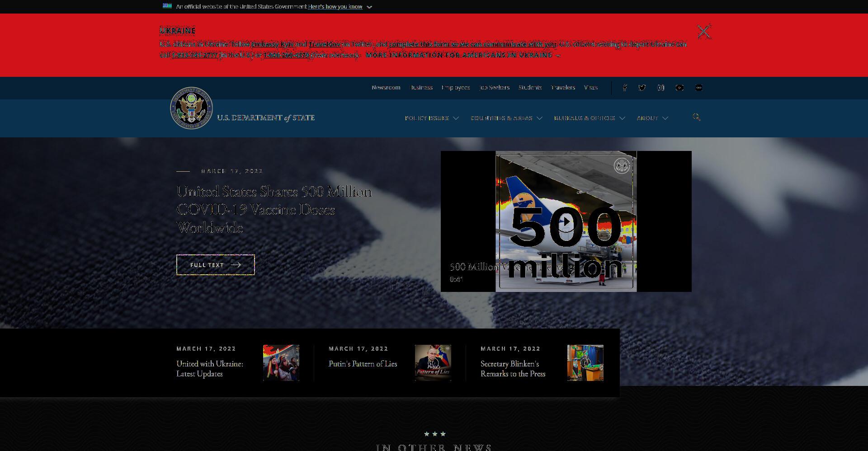Open the Job Seekers link
The height and width of the screenshot is (451, 868).
point(494,88)
